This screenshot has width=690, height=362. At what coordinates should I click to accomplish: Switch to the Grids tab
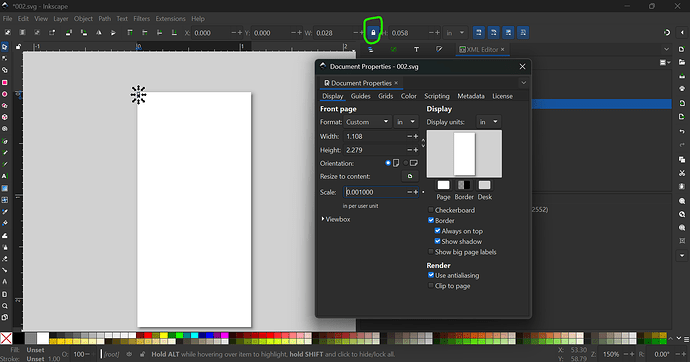pos(385,96)
